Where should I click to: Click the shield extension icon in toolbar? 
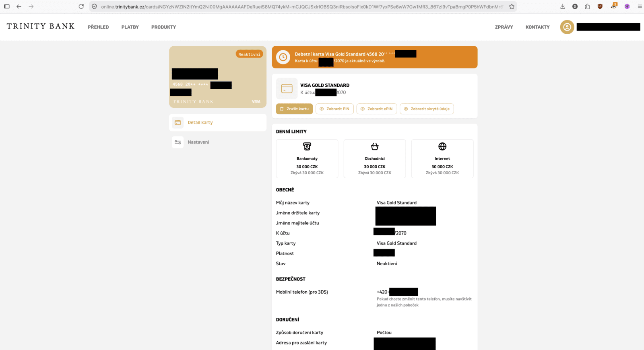pyautogui.click(x=600, y=6)
